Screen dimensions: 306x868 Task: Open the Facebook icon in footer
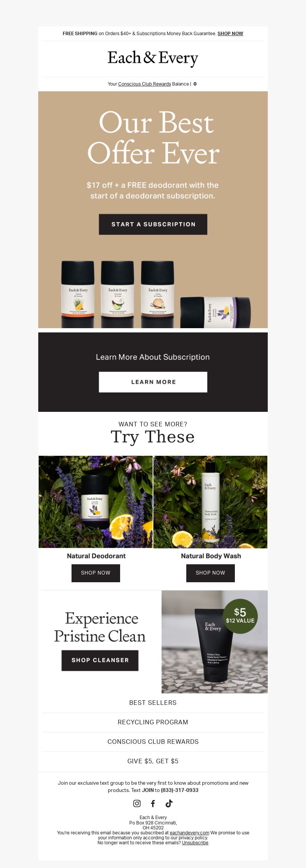153,803
